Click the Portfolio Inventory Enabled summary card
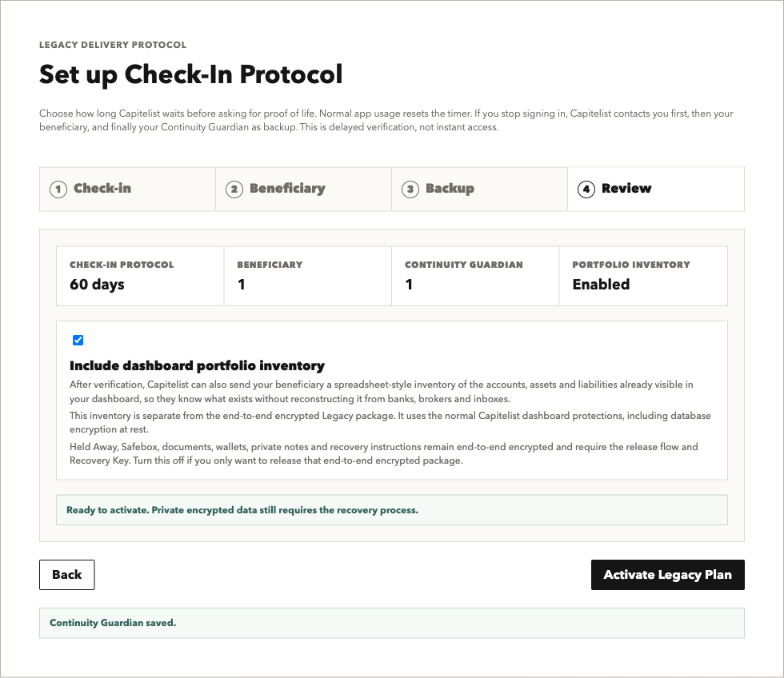The height and width of the screenshot is (678, 784). click(643, 276)
